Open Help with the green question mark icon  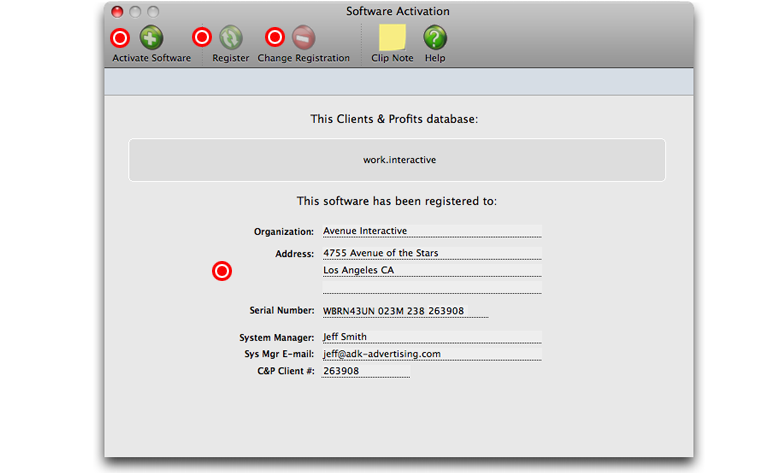coord(435,38)
